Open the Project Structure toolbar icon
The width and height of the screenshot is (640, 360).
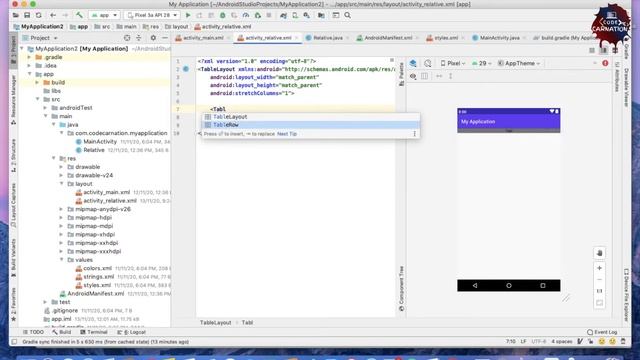coord(321,15)
